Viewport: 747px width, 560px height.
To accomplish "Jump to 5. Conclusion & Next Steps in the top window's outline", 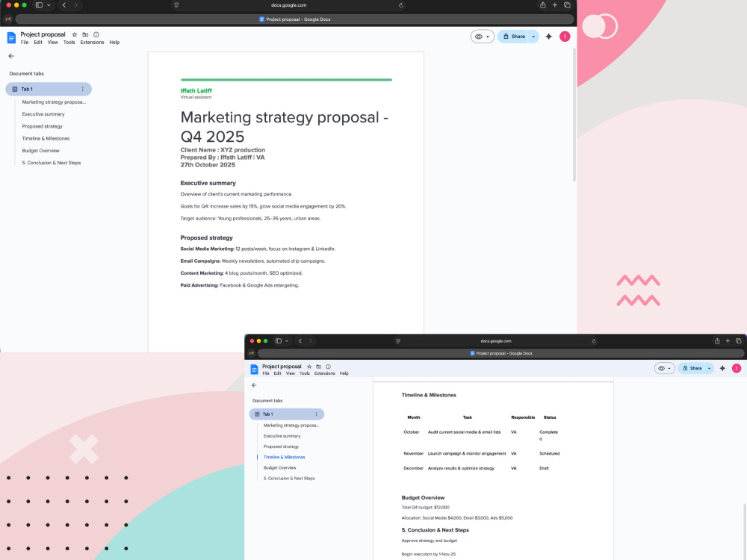I will tap(52, 163).
